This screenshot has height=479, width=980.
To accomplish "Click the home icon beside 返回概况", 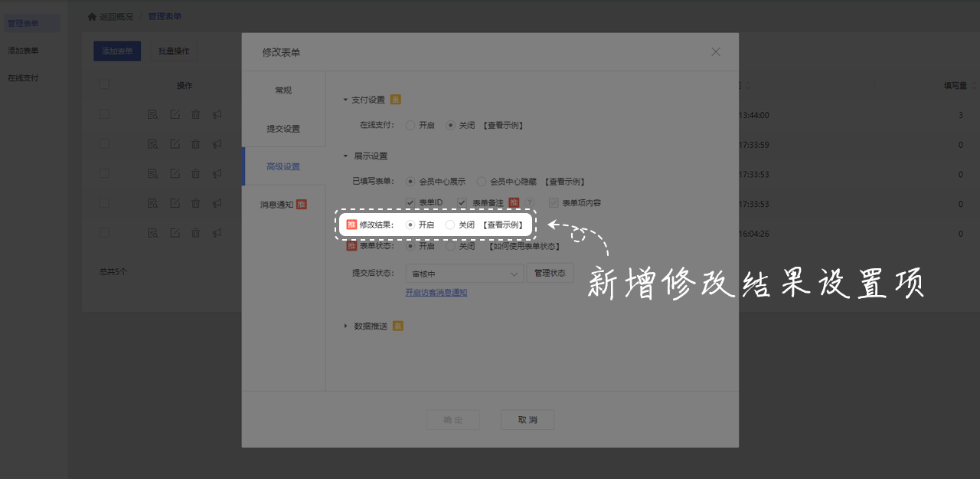I will coord(93,16).
